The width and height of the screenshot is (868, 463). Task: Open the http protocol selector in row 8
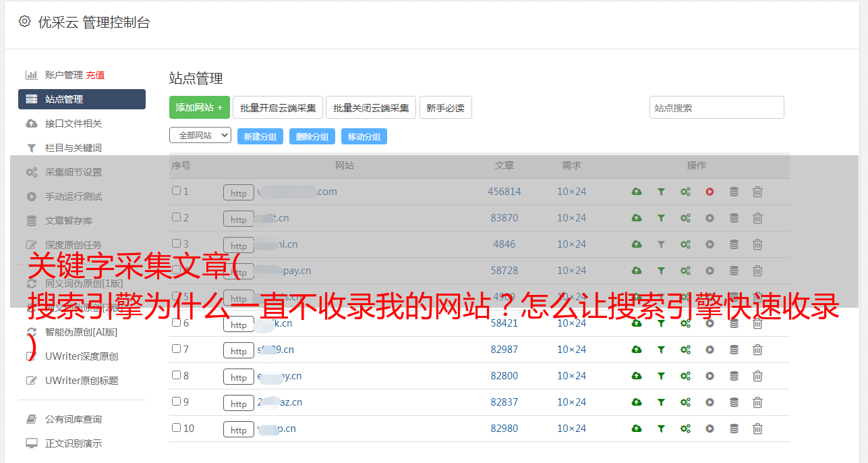pos(239,377)
